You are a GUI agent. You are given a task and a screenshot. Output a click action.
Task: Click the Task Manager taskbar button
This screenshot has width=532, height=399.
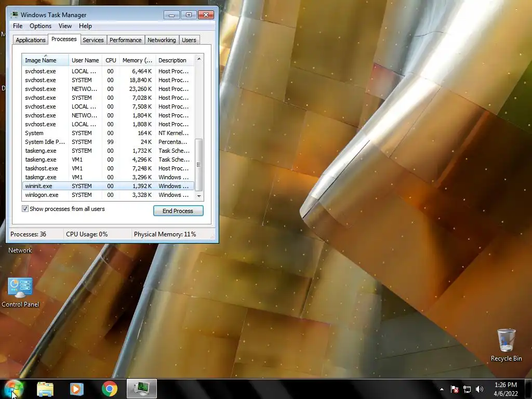click(x=142, y=389)
